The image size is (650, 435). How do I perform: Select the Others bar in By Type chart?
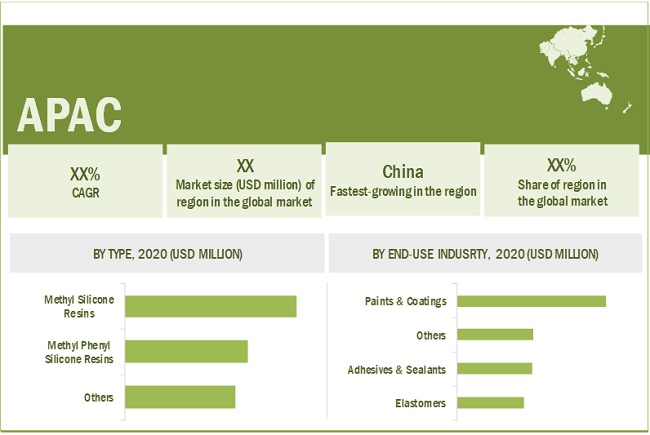point(180,397)
